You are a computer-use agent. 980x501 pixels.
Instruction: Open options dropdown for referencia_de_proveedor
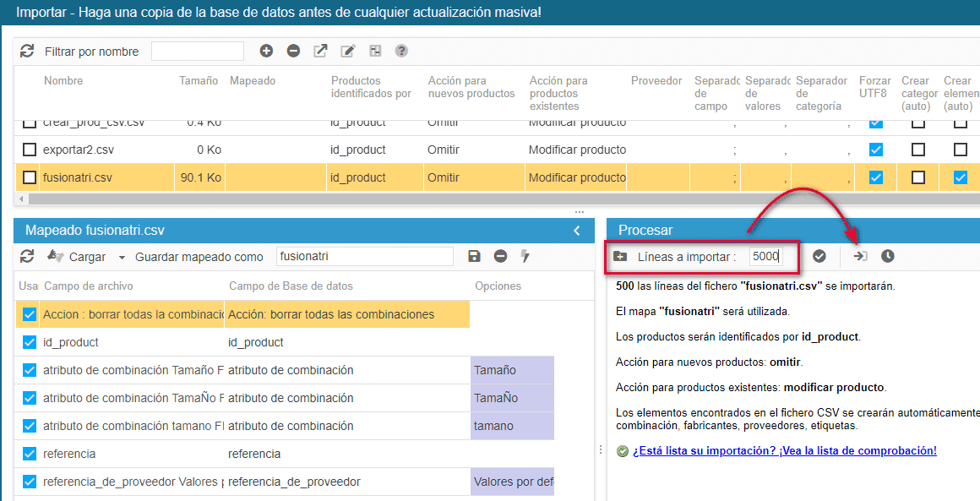coord(511,482)
